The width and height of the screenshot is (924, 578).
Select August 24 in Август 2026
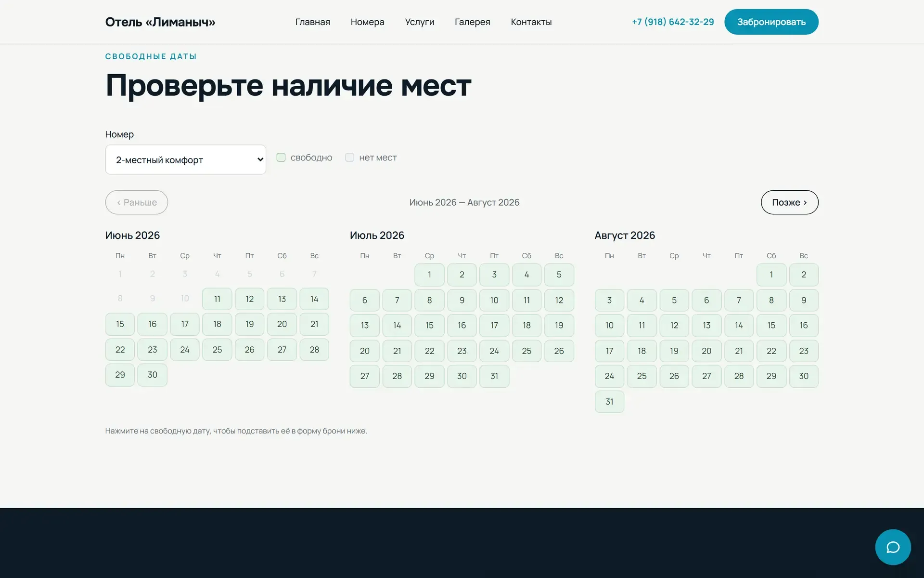coord(609,376)
